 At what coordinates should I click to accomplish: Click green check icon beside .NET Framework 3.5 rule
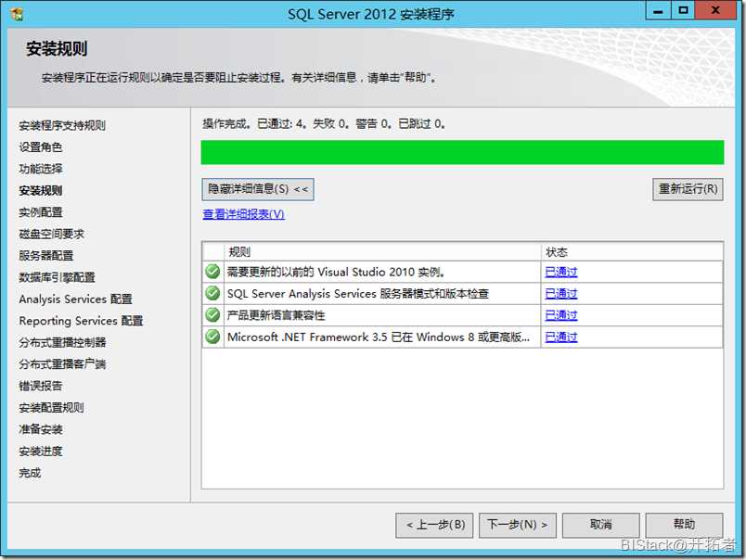click(x=212, y=337)
